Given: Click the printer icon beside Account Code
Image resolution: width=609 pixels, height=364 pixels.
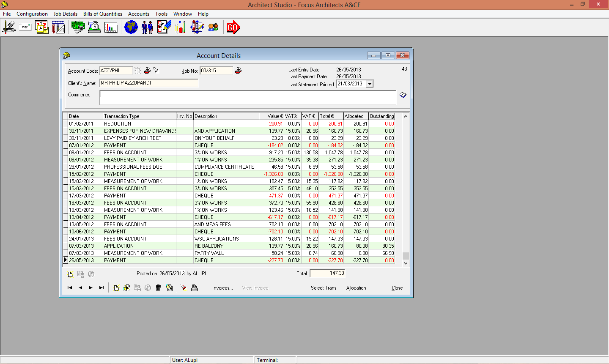Looking at the screenshot, I should pyautogui.click(x=147, y=70).
